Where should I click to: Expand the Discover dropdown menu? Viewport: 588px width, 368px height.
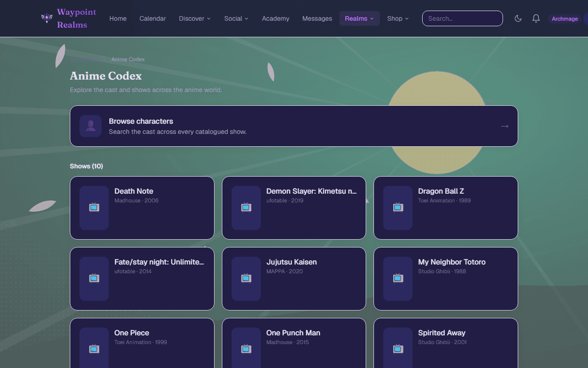[195, 18]
